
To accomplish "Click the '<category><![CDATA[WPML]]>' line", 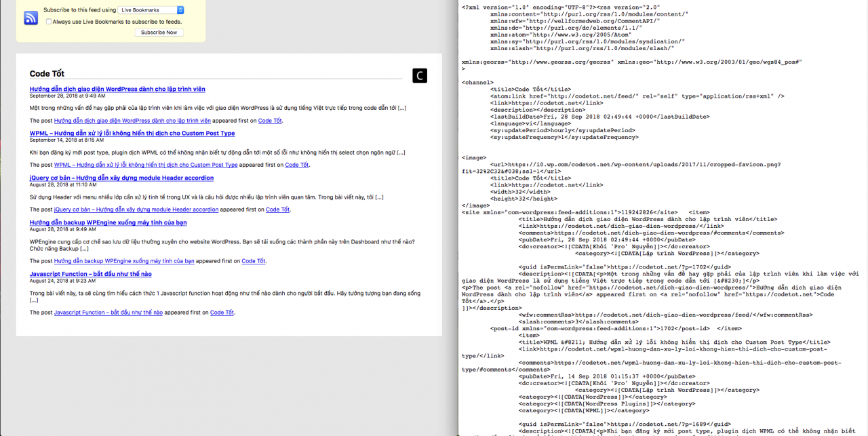I will click(x=583, y=410).
